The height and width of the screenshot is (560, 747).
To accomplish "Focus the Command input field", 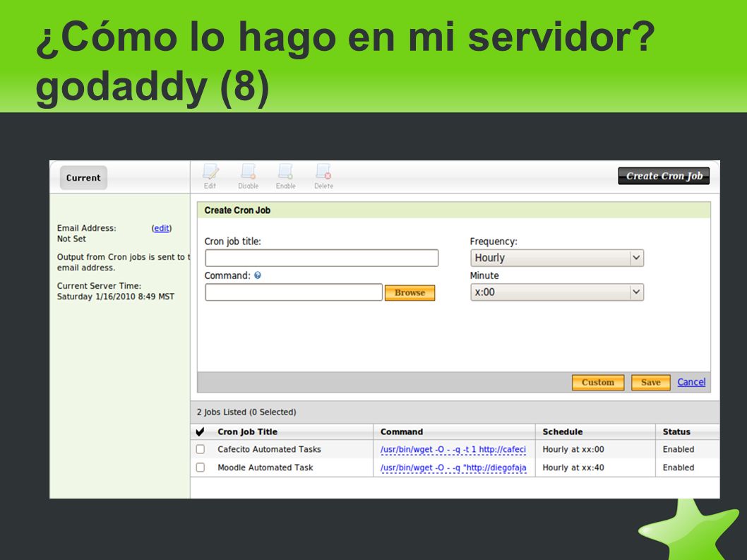I will (x=294, y=292).
